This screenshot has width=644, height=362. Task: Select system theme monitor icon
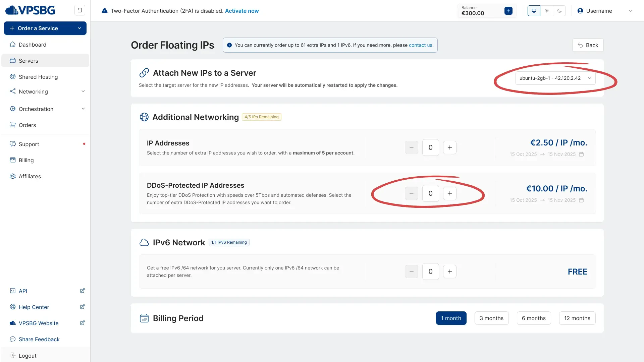pyautogui.click(x=534, y=11)
